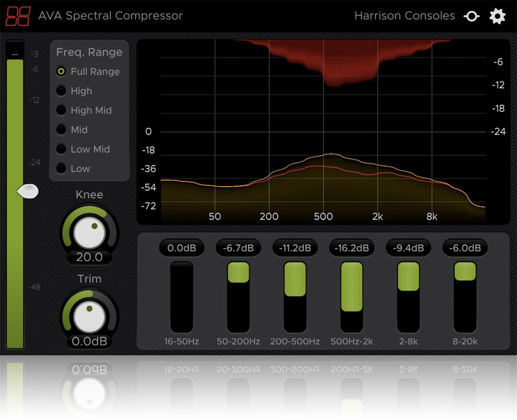Choose the High Mid frequency range
The width and height of the screenshot is (517, 420).
61,110
